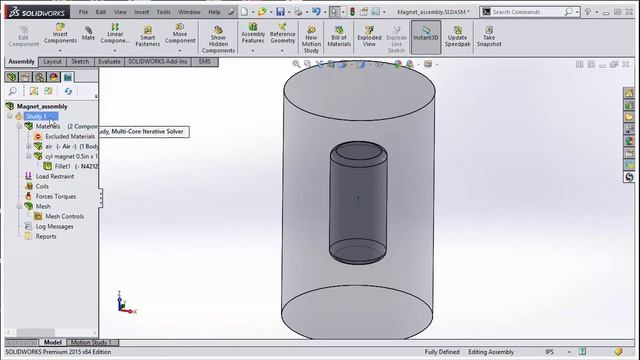The width and height of the screenshot is (640, 360).
Task: Open Linear Component Pattern tool
Action: (x=115, y=33)
